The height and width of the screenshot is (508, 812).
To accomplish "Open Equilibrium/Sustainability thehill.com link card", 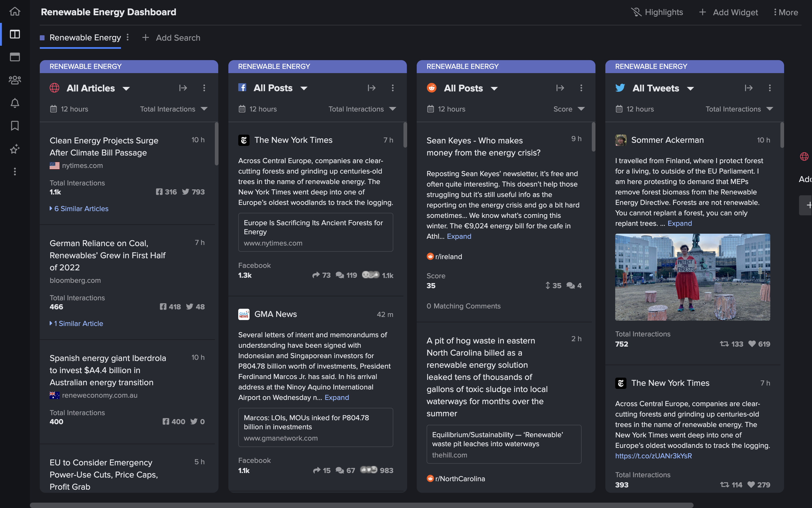I will click(x=504, y=444).
